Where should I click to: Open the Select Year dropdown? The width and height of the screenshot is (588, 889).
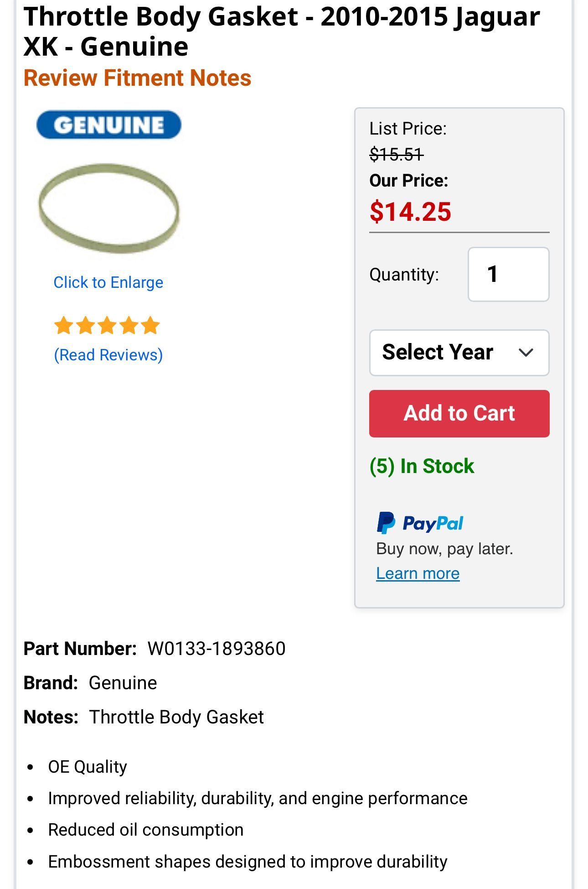[459, 353]
